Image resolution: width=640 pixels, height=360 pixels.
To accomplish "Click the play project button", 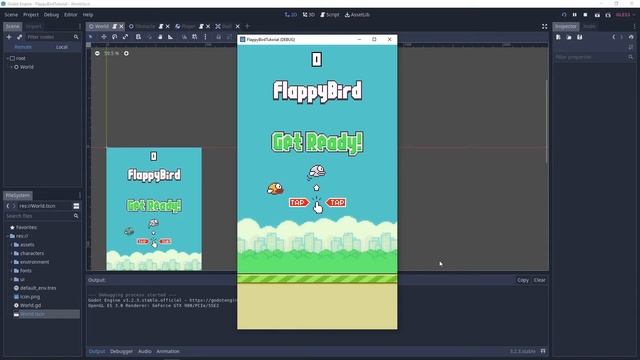I will coord(564,15).
